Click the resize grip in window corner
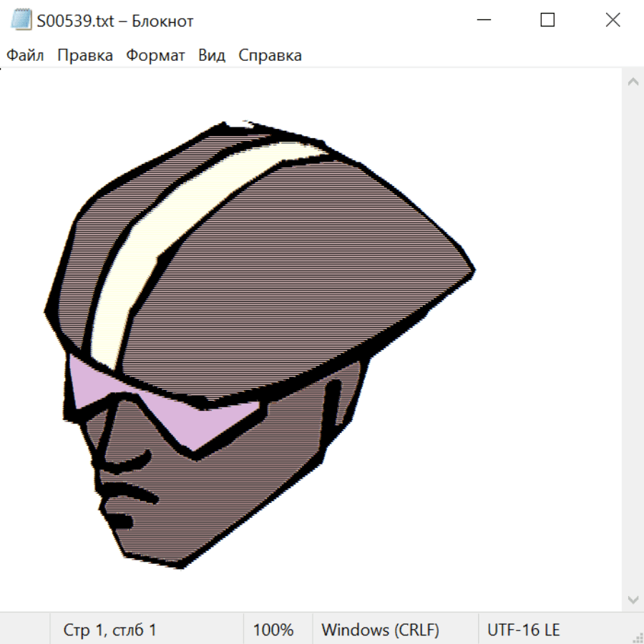644x644 pixels. tap(637, 637)
